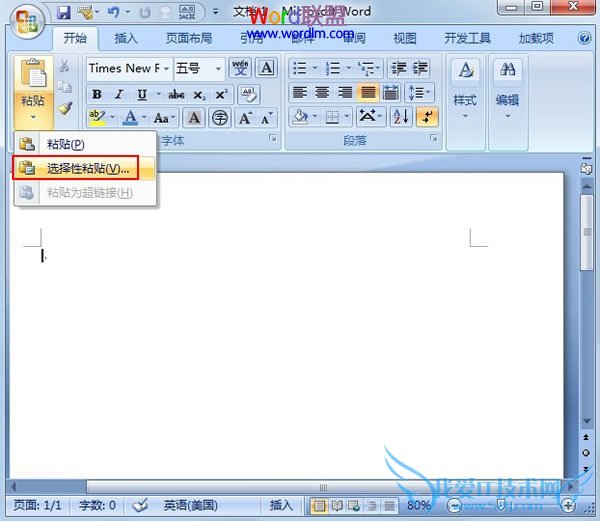Toggle character shading A button

[194, 118]
